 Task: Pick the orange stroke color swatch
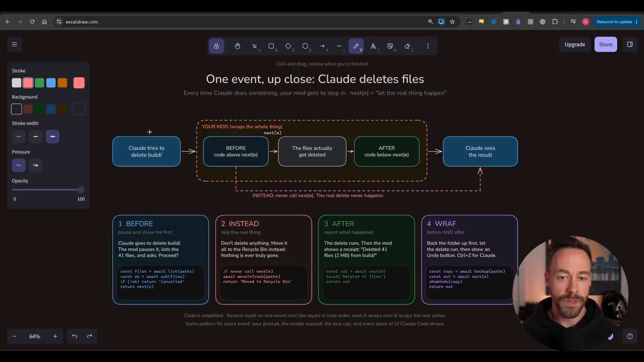[x=62, y=83]
